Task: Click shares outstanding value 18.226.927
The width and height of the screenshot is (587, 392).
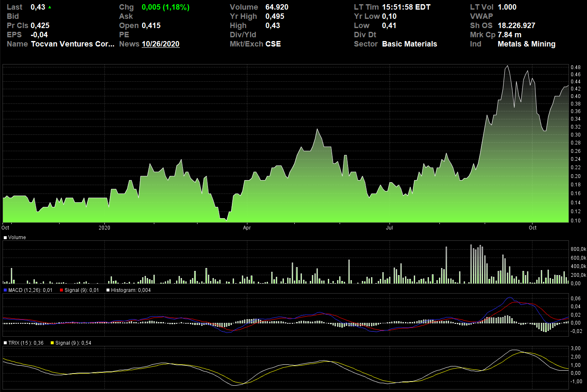Action: point(517,26)
